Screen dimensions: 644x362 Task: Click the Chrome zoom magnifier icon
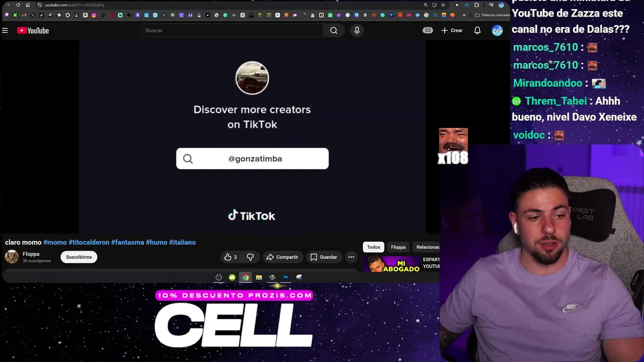426,5
